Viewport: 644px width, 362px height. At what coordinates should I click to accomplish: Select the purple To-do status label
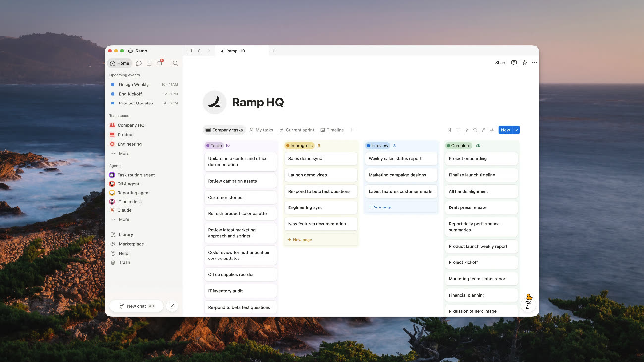(x=214, y=146)
